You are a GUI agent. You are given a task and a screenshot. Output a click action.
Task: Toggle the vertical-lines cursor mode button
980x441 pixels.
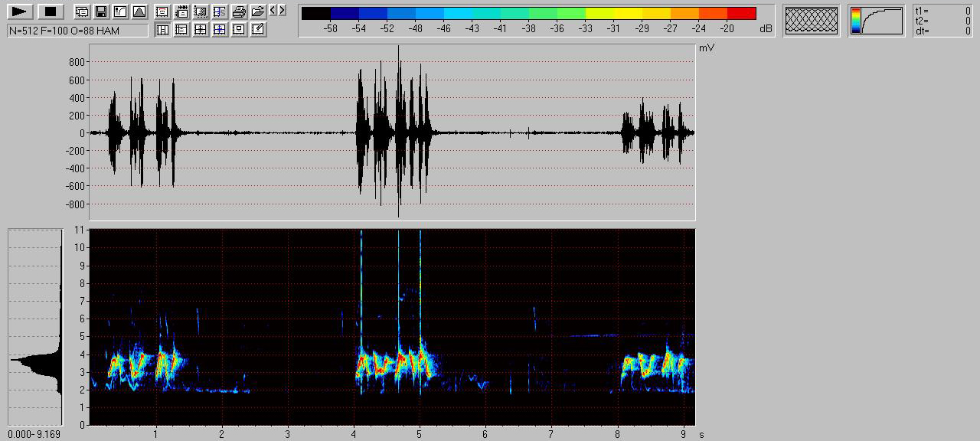coord(162,30)
